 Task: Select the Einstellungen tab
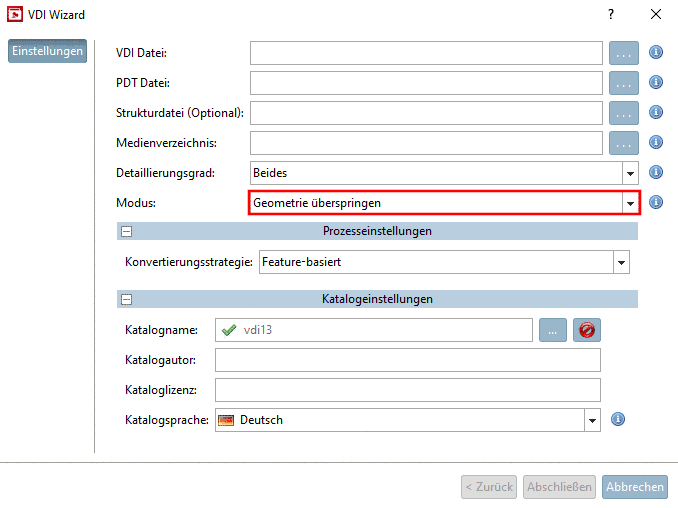point(48,51)
